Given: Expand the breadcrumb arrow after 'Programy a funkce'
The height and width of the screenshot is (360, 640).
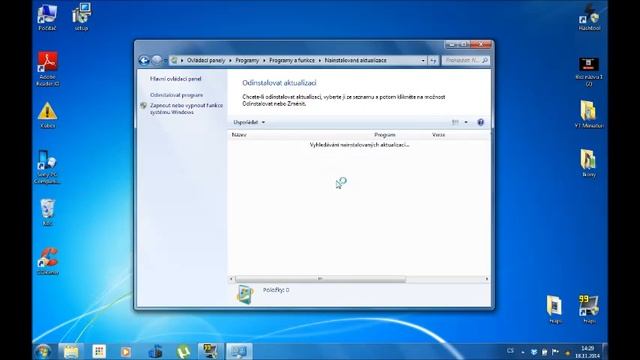Looking at the screenshot, I should (x=320, y=60).
